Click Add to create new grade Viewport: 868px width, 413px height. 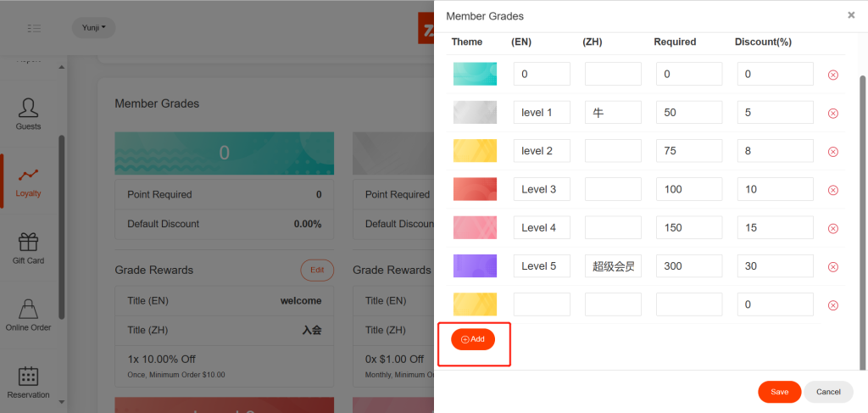point(473,339)
